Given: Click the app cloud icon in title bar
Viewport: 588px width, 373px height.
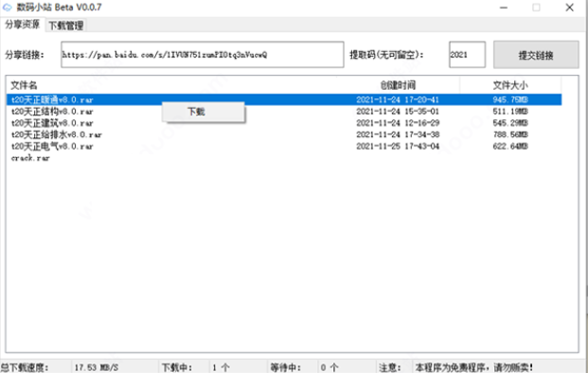Looking at the screenshot, I should [8, 8].
